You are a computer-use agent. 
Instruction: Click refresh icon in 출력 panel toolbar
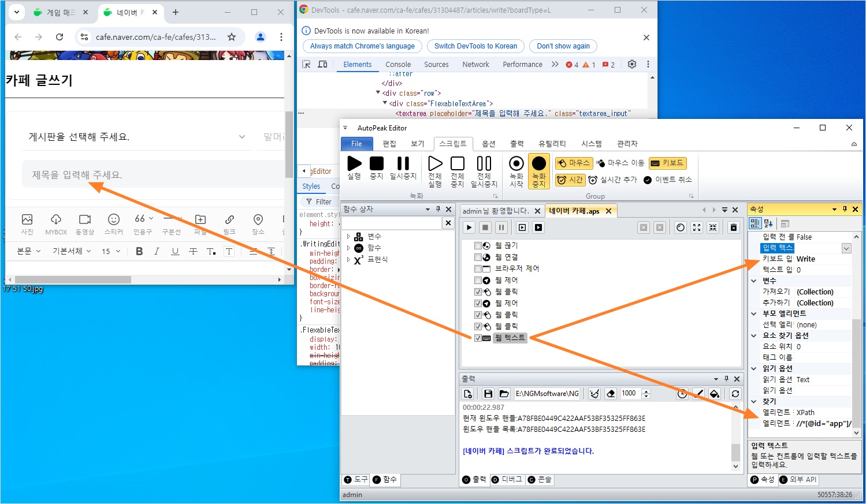[x=735, y=394]
